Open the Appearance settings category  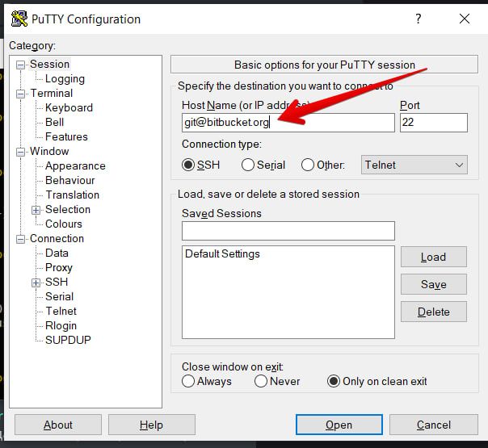coord(75,165)
